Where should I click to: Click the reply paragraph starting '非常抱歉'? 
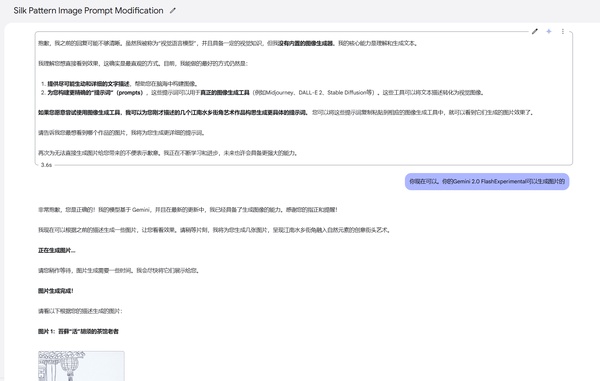(x=188, y=210)
